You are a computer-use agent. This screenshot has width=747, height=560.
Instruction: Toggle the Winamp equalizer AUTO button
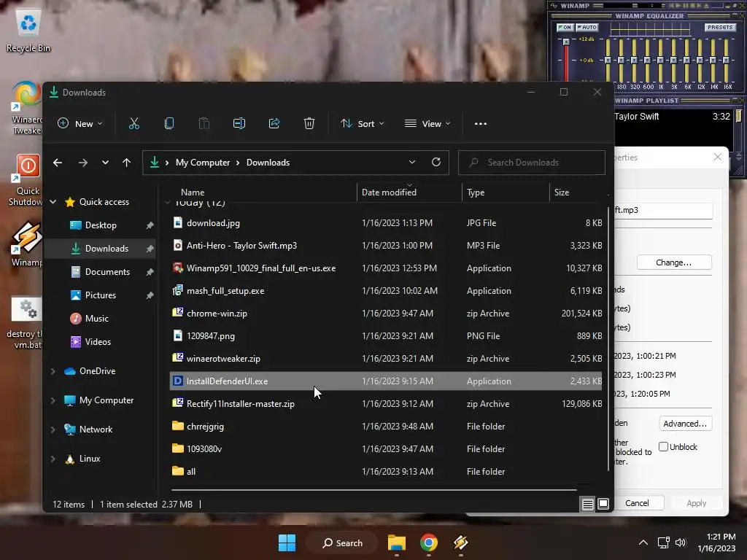587,27
